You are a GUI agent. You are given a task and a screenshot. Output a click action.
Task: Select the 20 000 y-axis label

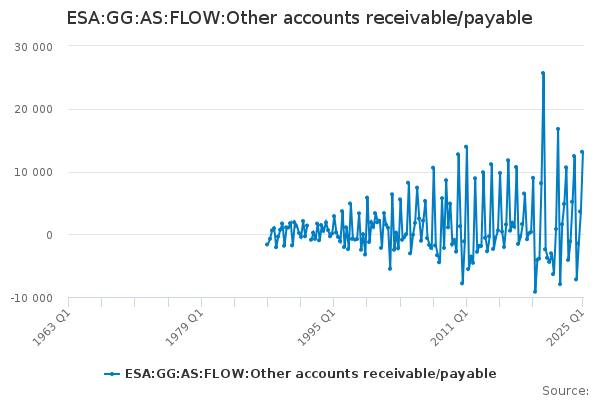[x=33, y=109]
